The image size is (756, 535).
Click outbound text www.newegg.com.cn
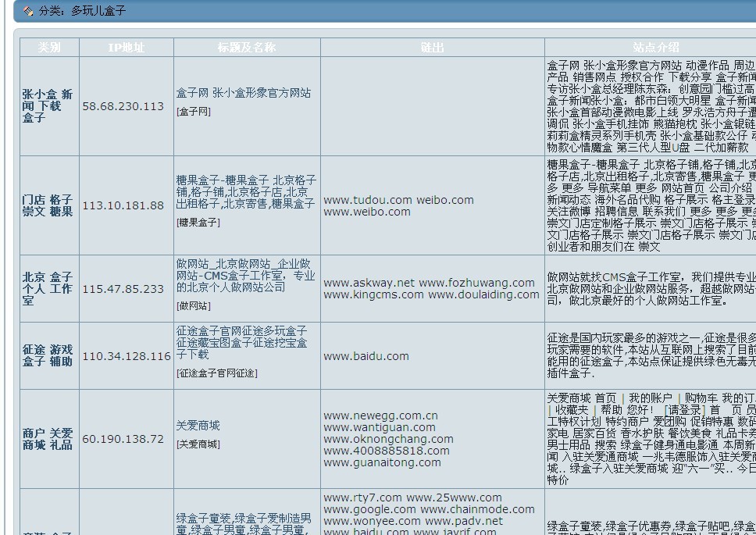[380, 416]
